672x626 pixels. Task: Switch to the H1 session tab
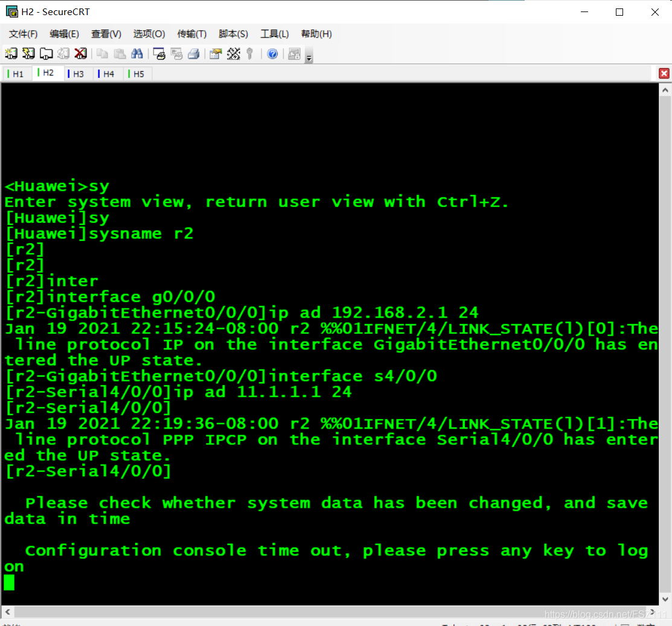point(18,74)
